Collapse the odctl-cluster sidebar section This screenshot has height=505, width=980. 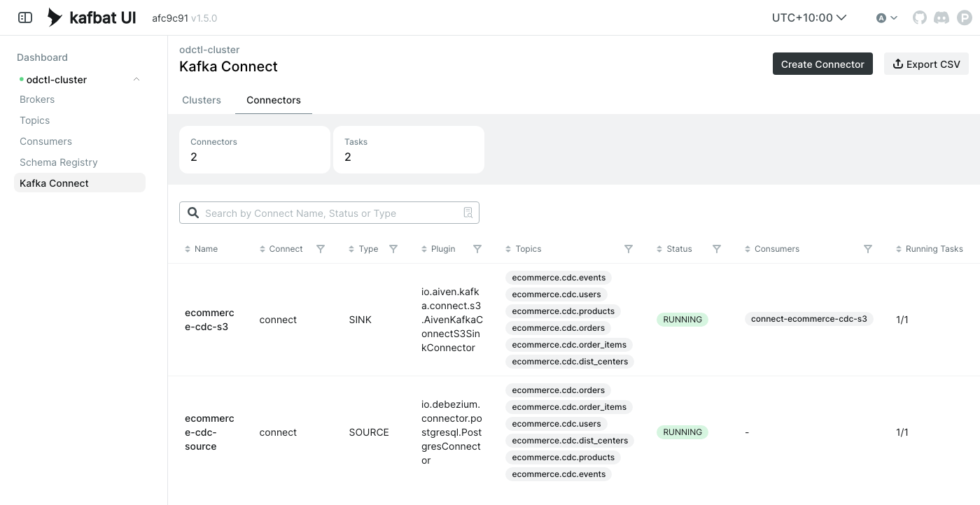(136, 79)
